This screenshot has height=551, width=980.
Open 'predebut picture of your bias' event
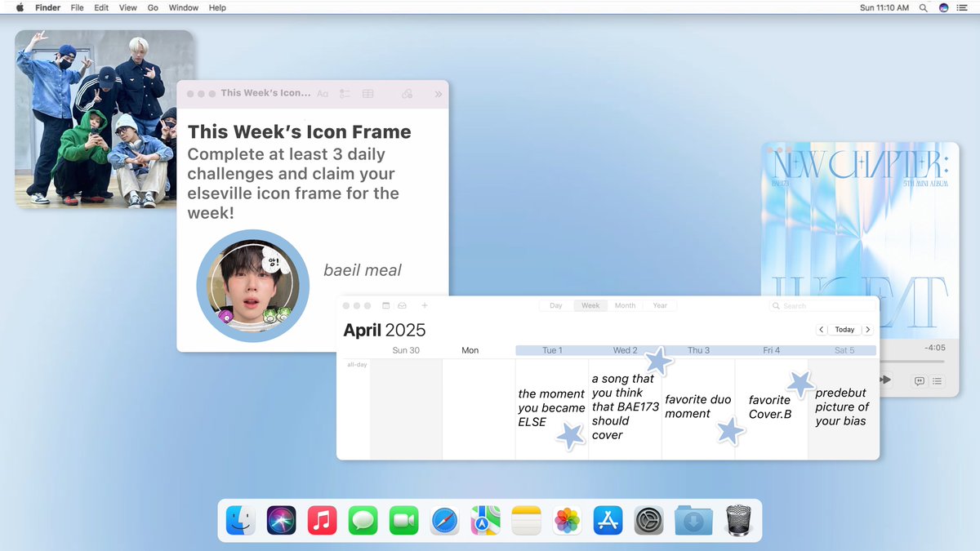pyautogui.click(x=842, y=407)
